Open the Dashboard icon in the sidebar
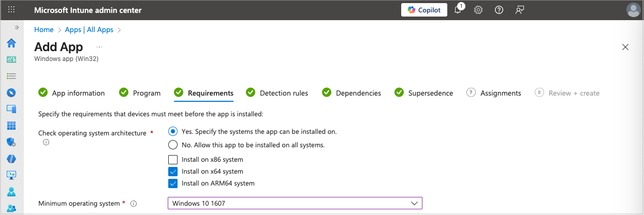 pos(11,59)
